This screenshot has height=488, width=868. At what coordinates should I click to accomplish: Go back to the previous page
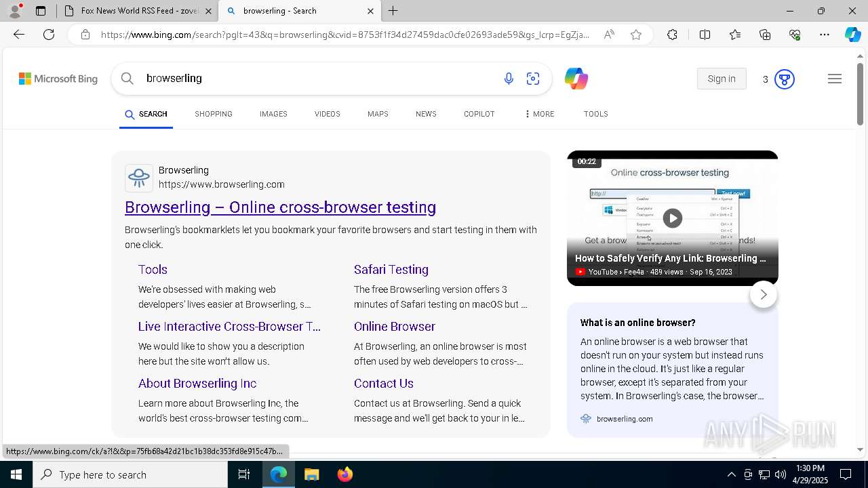tap(19, 35)
